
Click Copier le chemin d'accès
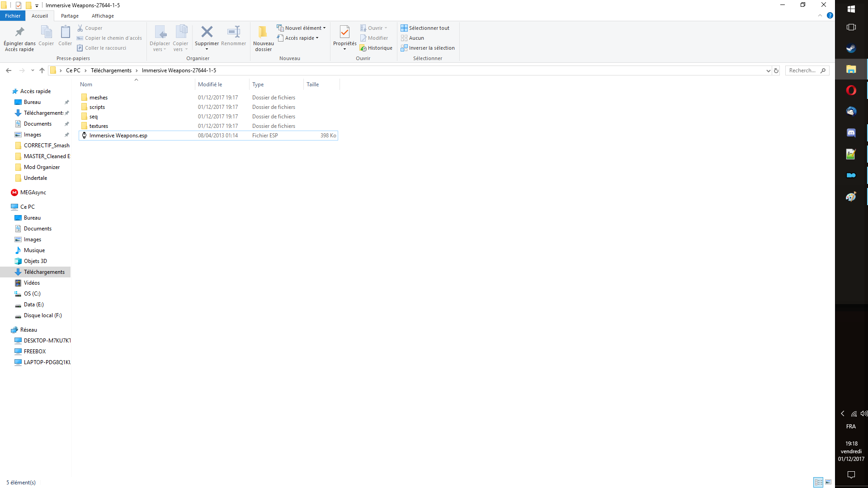pyautogui.click(x=109, y=38)
